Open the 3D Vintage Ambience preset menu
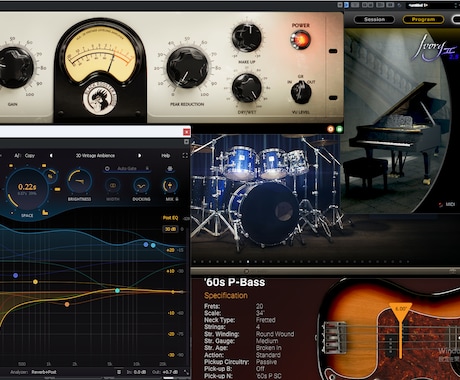The width and height of the screenshot is (460, 380). click(95, 156)
